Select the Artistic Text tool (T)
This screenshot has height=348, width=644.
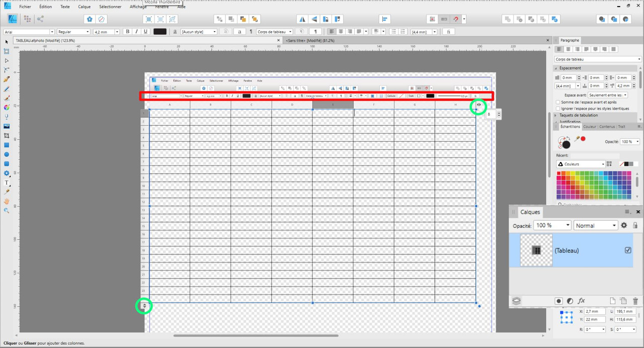point(7,183)
